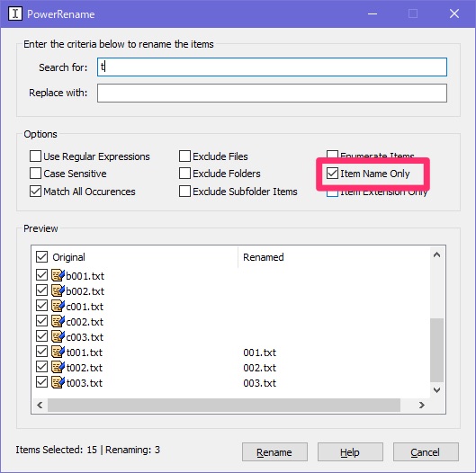Viewport: 476px width, 473px height.
Task: Click the file icon next to t001.txt
Action: coord(58,352)
